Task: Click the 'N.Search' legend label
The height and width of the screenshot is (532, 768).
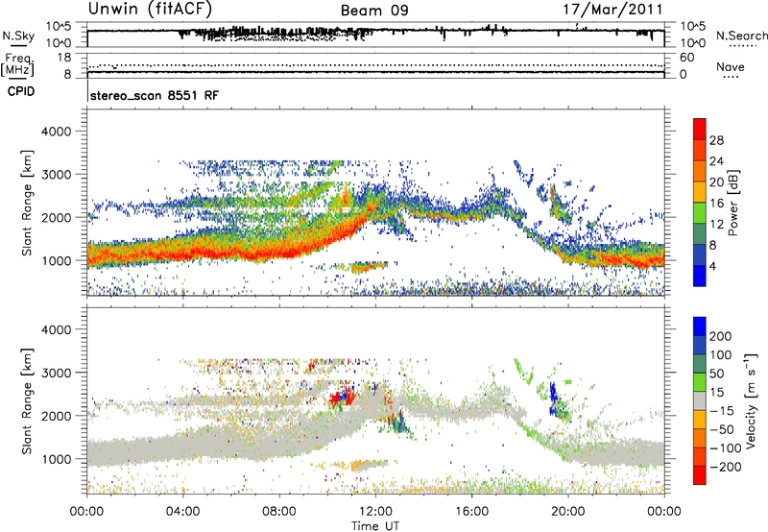Action: 742,36
